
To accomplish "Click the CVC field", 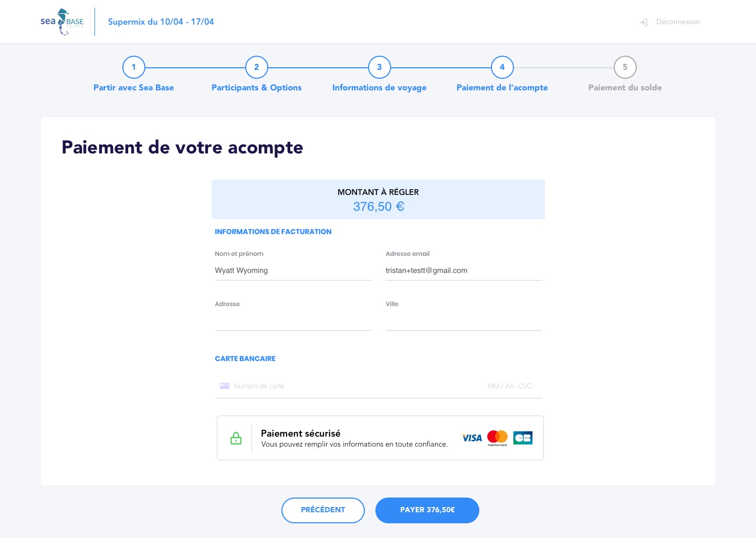I will click(525, 386).
